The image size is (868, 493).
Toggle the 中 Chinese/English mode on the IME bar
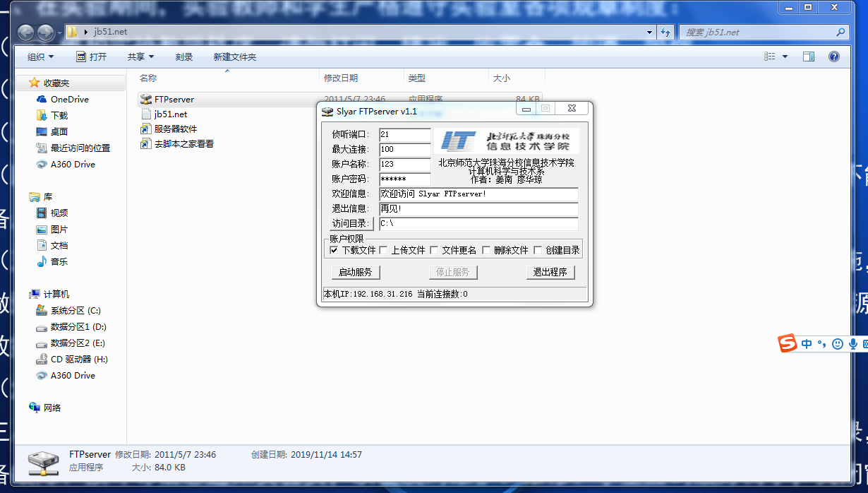807,344
